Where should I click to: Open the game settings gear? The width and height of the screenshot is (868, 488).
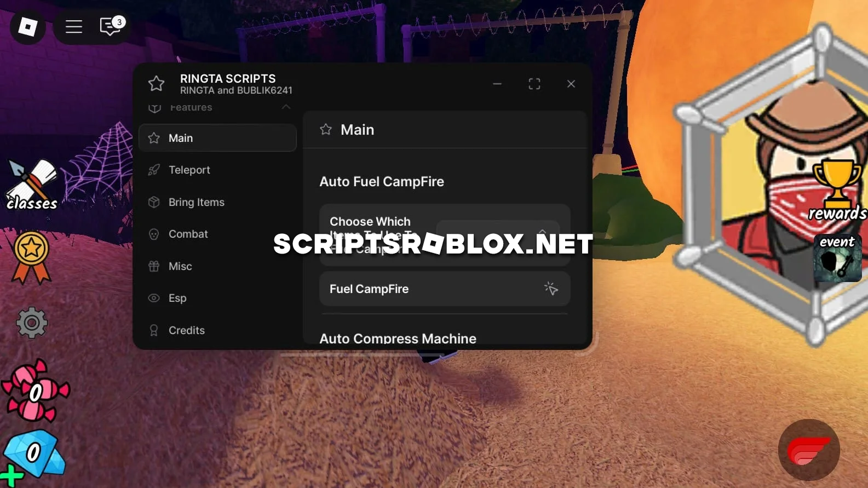[x=32, y=323]
